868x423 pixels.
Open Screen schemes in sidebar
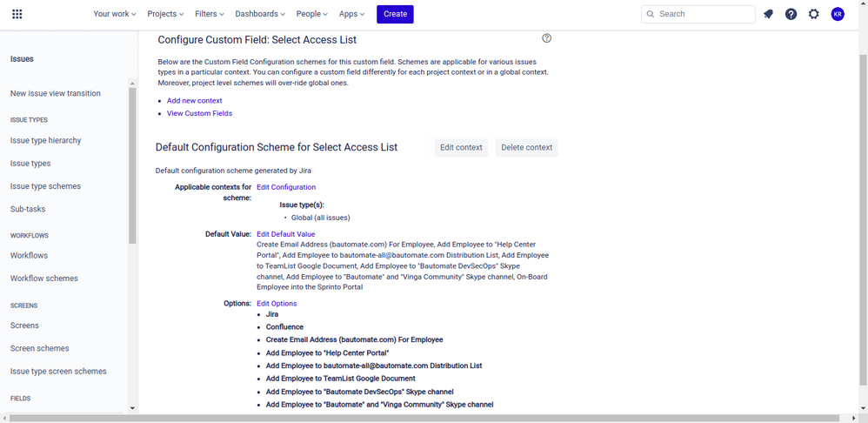click(x=39, y=349)
